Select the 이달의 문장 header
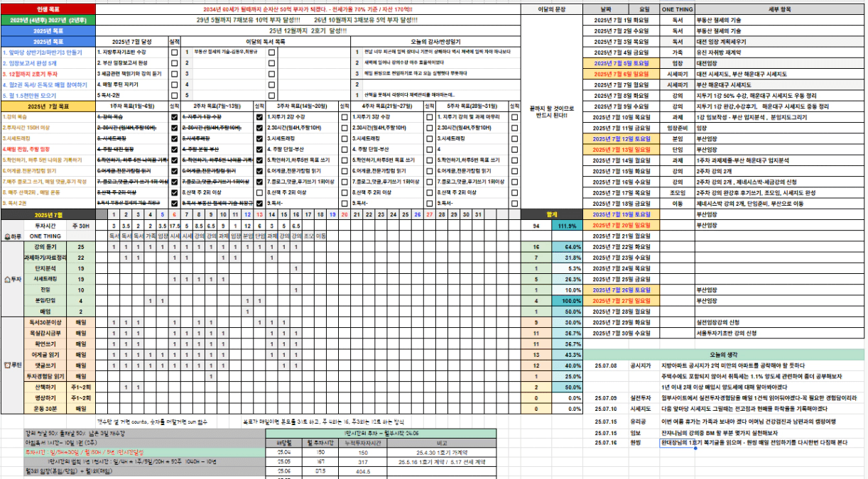 551,9
